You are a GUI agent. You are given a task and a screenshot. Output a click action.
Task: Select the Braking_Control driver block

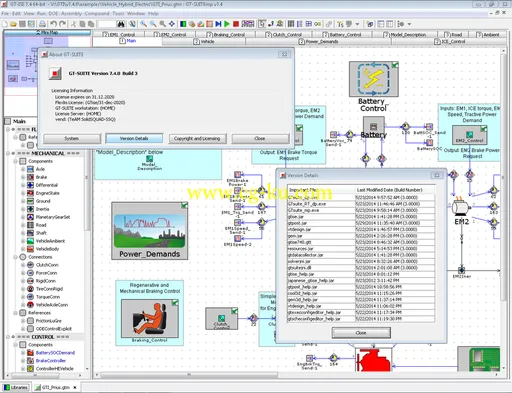150,318
